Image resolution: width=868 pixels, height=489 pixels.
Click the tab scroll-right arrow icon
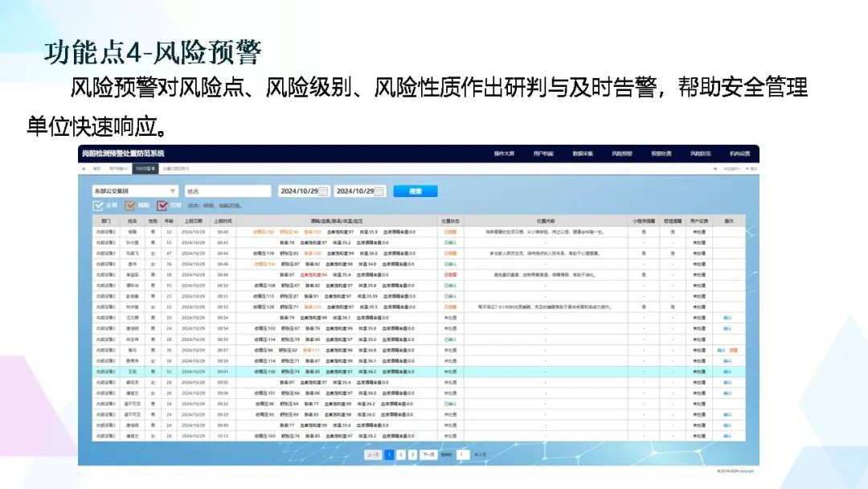[x=716, y=169]
